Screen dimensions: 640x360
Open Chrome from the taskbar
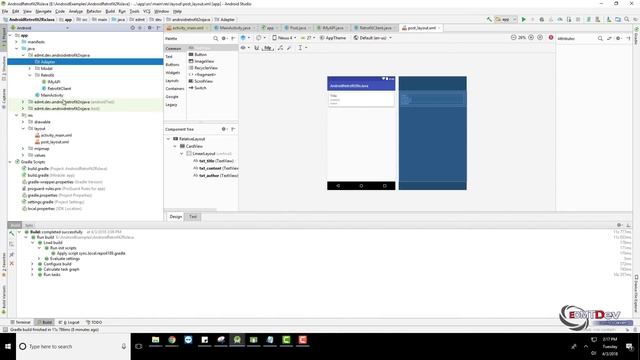tap(172, 340)
